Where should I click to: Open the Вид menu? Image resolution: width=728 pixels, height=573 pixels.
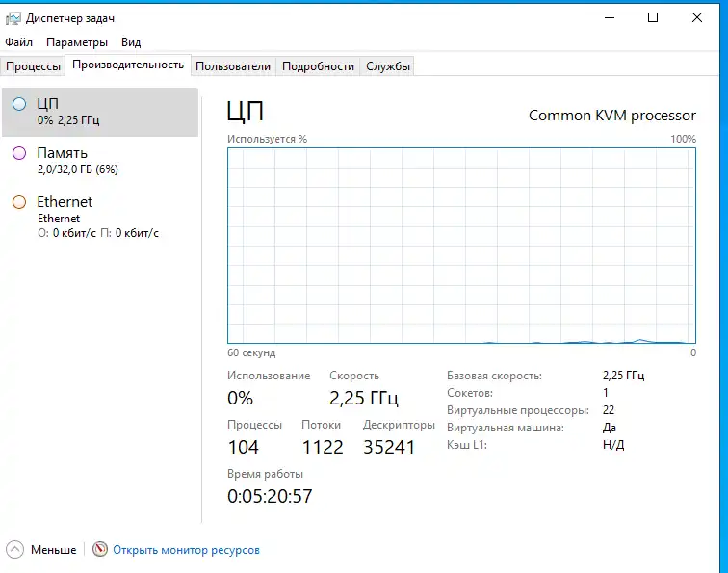[x=131, y=42]
